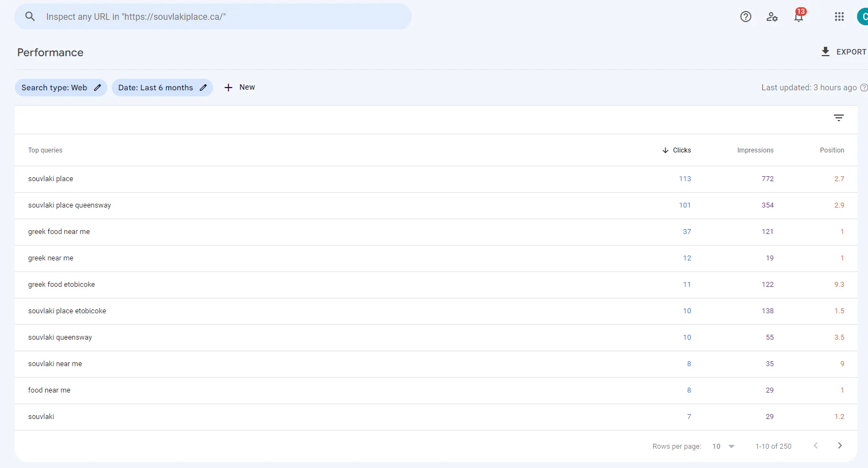Click the 772 impressions value
The width and height of the screenshot is (868, 468).
pos(767,179)
